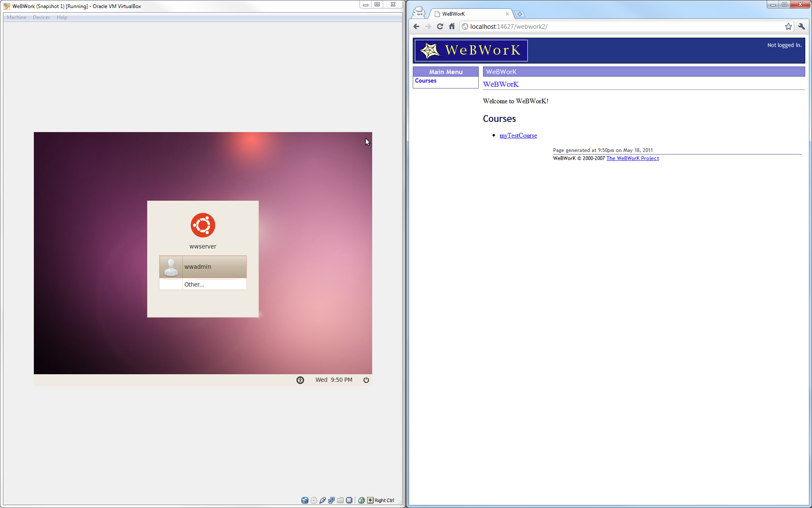Close the WeBWorK browser tab
This screenshot has width=812, height=508.
[507, 14]
